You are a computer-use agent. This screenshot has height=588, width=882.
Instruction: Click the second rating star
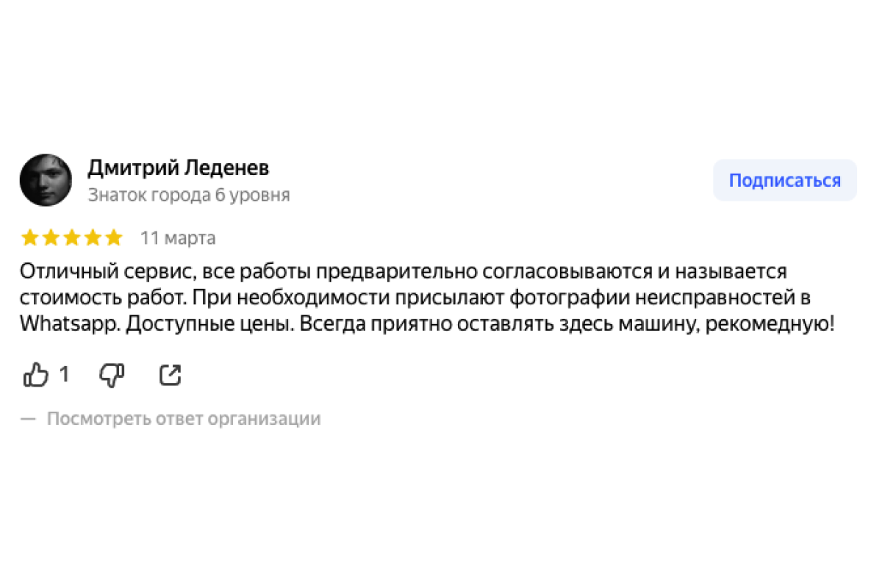[x=51, y=238]
